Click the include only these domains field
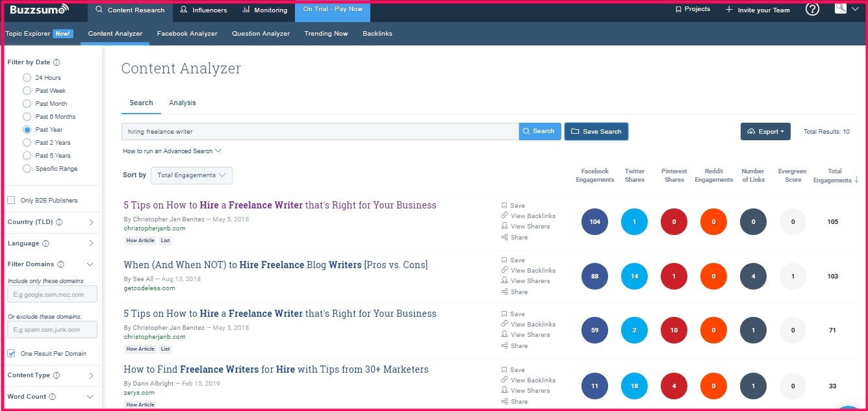 coord(52,294)
